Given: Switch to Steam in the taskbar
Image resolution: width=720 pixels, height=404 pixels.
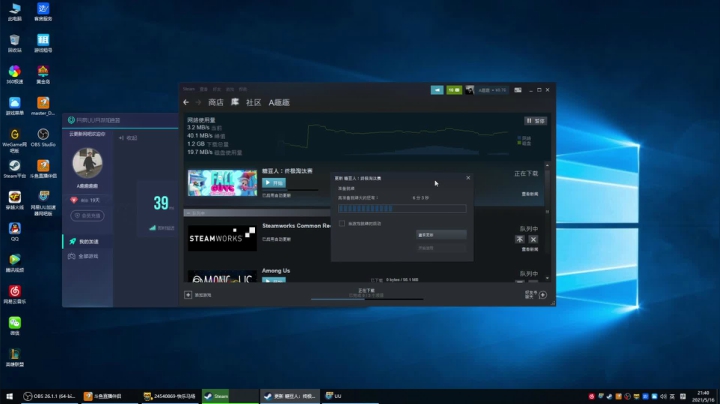Looking at the screenshot, I should [230, 396].
